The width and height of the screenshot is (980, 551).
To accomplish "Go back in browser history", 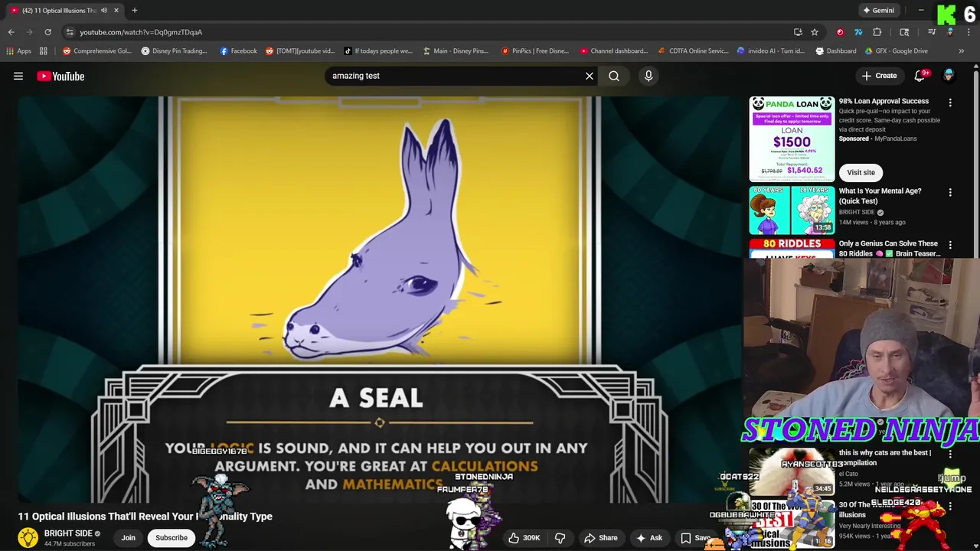I will point(11,32).
